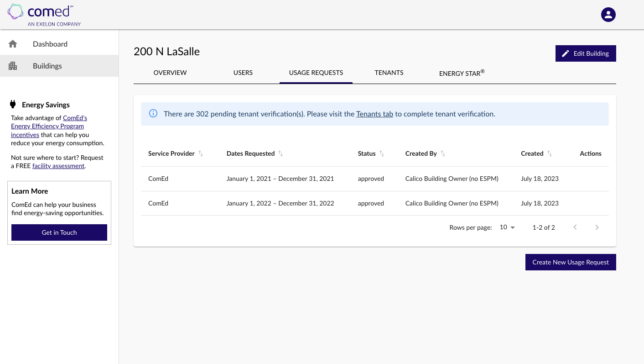Click ComEd in the 2022 request row

tap(158, 203)
